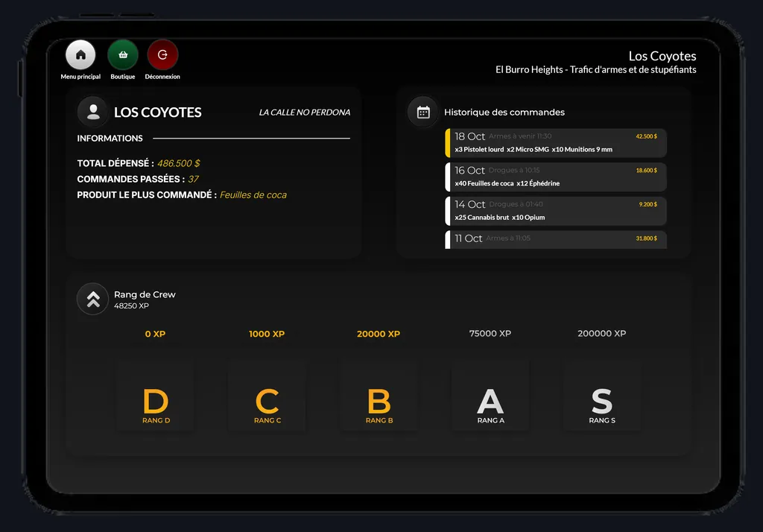This screenshot has width=763, height=532.
Task: Select the Rang A tile
Action: coord(490,396)
